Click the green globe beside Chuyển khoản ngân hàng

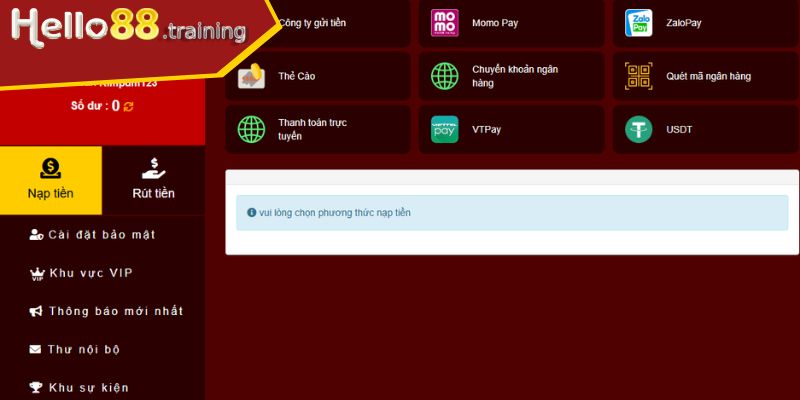[x=444, y=76]
